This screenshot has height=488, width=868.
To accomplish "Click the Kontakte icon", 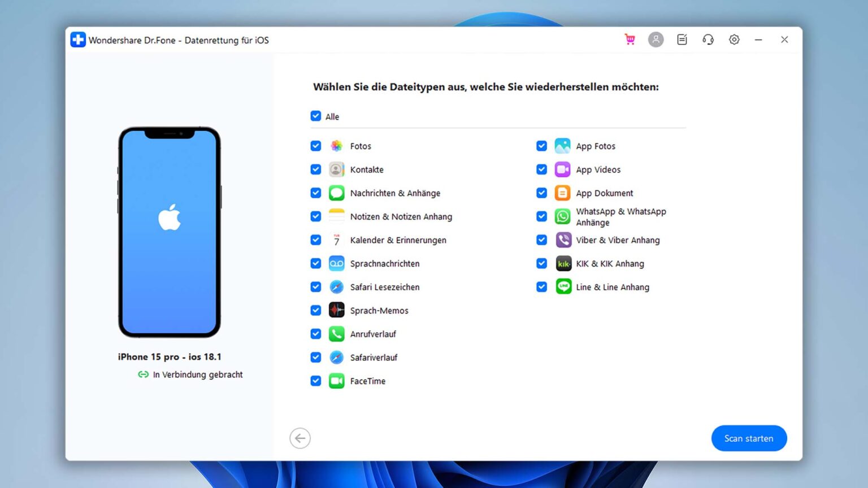I will click(x=336, y=169).
